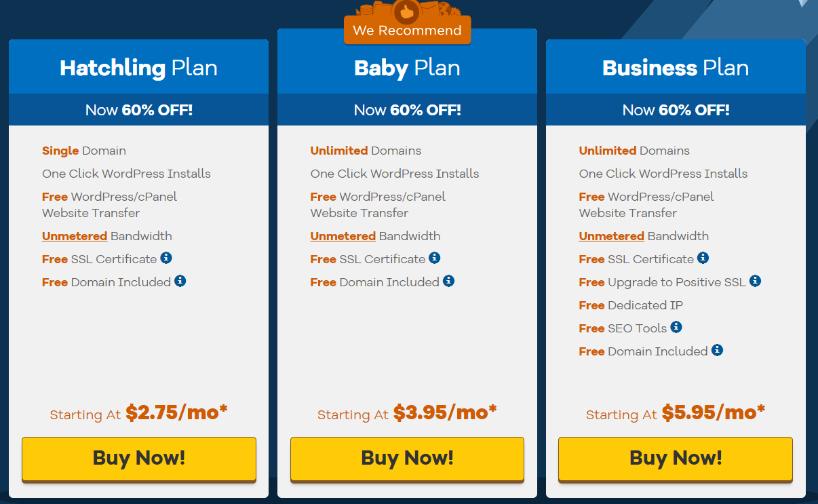The width and height of the screenshot is (818, 504).
Task: Select the Hatchling Plan header
Action: click(x=138, y=68)
